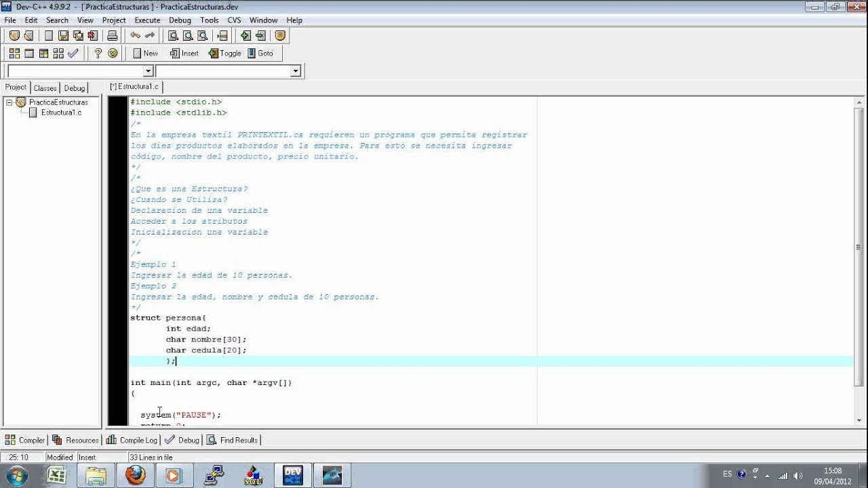
Task: Click the Remove from Project icon
Action: pos(260,36)
